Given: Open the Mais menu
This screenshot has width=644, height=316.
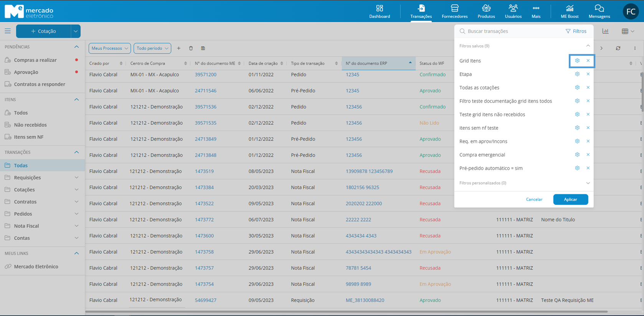Looking at the screenshot, I should tap(536, 12).
